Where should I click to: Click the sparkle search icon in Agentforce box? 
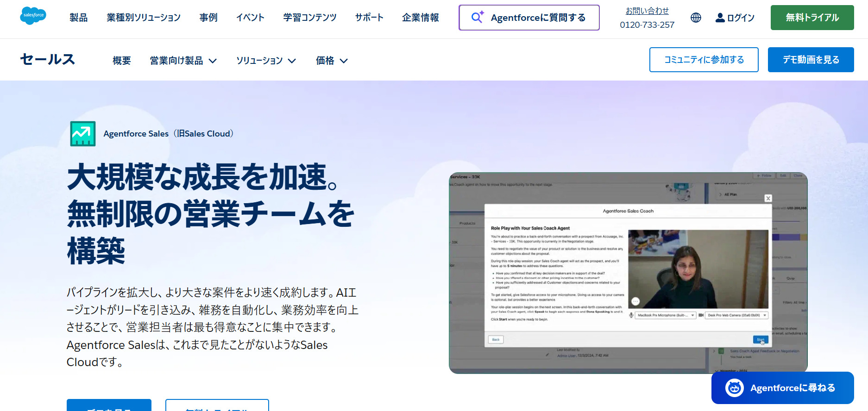[477, 17]
